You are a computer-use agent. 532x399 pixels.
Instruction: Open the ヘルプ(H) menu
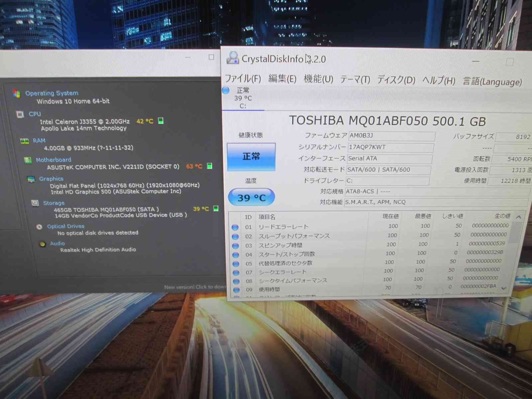[439, 80]
